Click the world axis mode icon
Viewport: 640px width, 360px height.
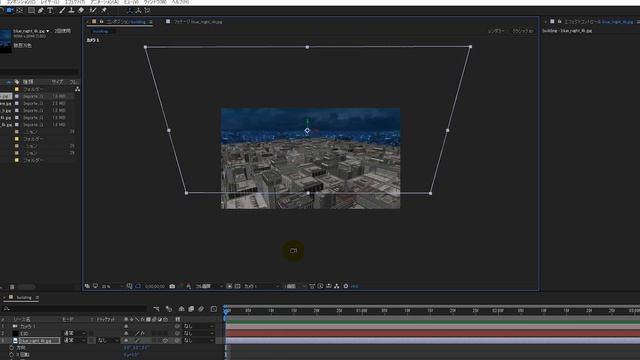click(x=138, y=10)
